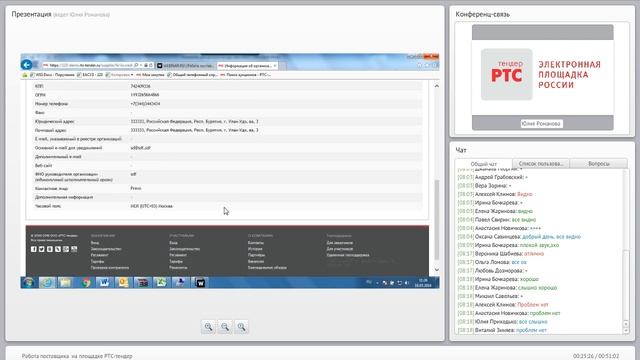The width and height of the screenshot is (640, 360).
Task: Click the Для заказчиков footer link
Action: click(x=340, y=243)
